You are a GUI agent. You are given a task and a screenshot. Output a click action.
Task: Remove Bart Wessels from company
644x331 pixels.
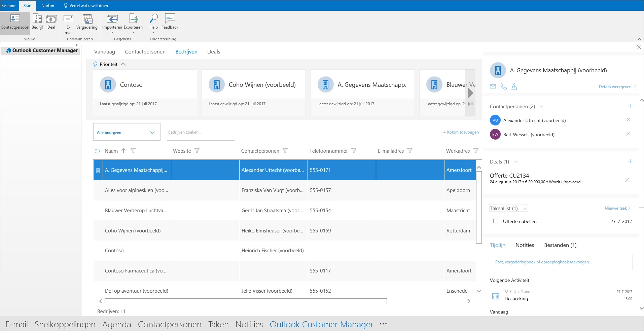pyautogui.click(x=628, y=134)
